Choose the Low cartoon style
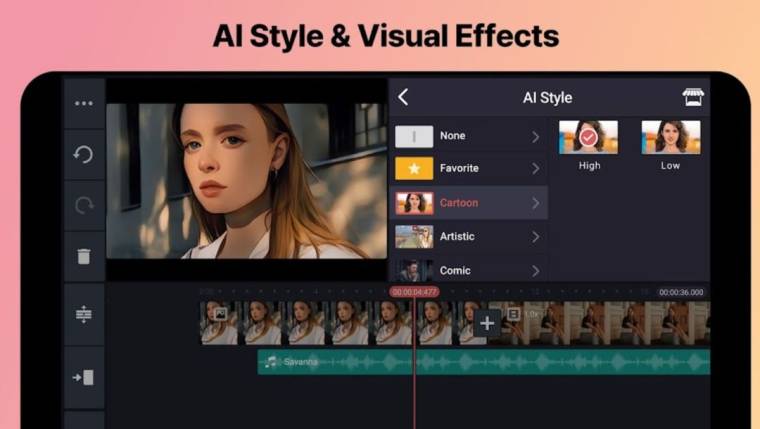This screenshot has height=429, width=760. [x=671, y=137]
